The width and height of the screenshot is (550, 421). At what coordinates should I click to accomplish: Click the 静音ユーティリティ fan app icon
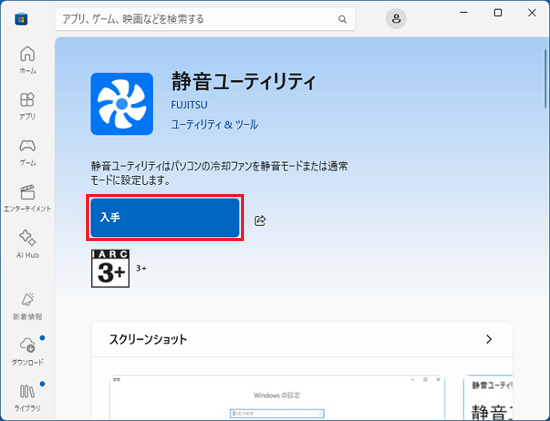122,104
